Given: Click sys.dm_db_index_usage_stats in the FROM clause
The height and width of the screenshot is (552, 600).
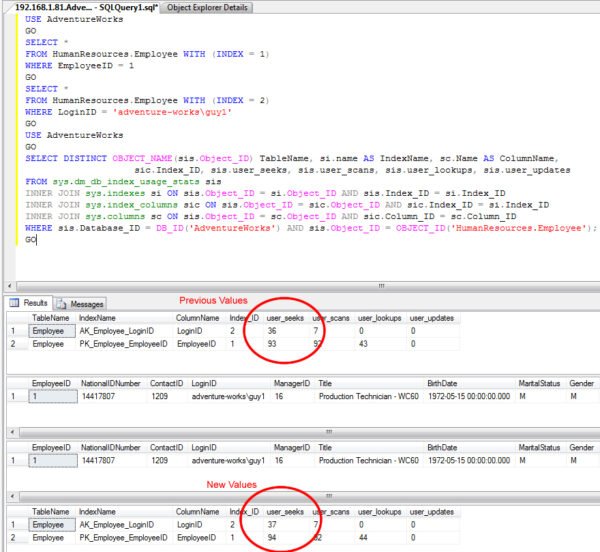Looking at the screenshot, I should click(x=126, y=182).
